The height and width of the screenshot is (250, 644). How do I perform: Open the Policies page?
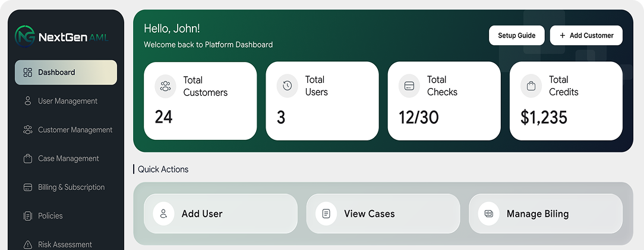66,216
